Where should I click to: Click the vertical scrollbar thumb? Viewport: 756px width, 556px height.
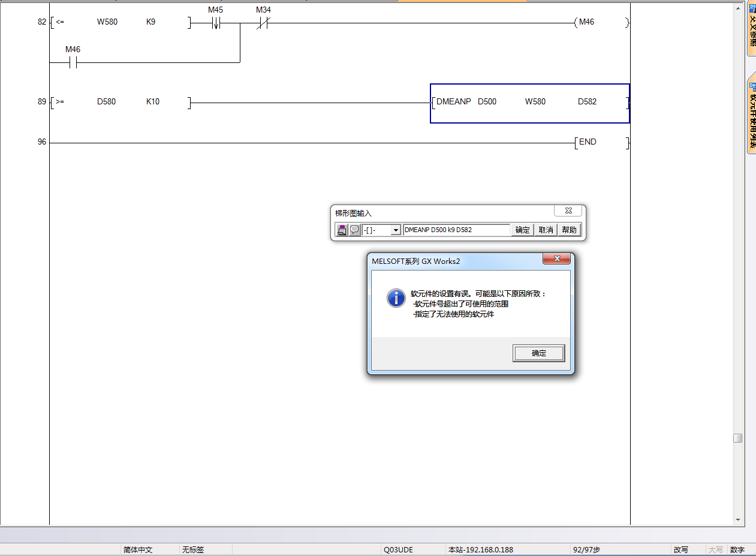pyautogui.click(x=738, y=438)
